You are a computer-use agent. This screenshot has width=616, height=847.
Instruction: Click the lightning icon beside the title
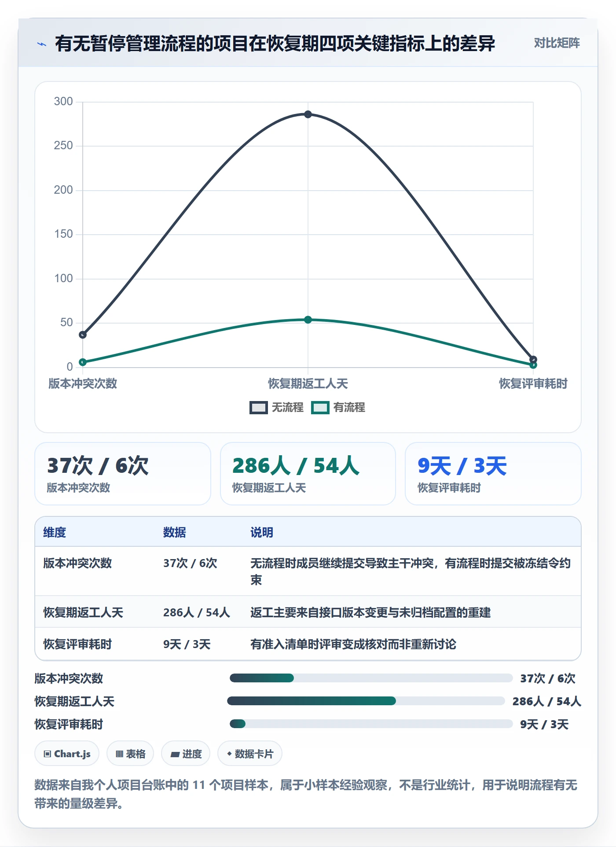point(42,44)
